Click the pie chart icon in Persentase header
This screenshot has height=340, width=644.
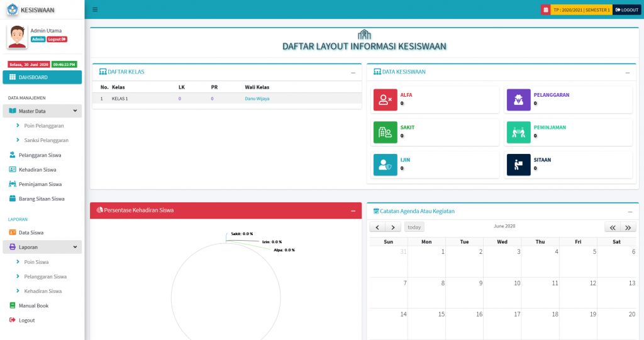pos(100,210)
